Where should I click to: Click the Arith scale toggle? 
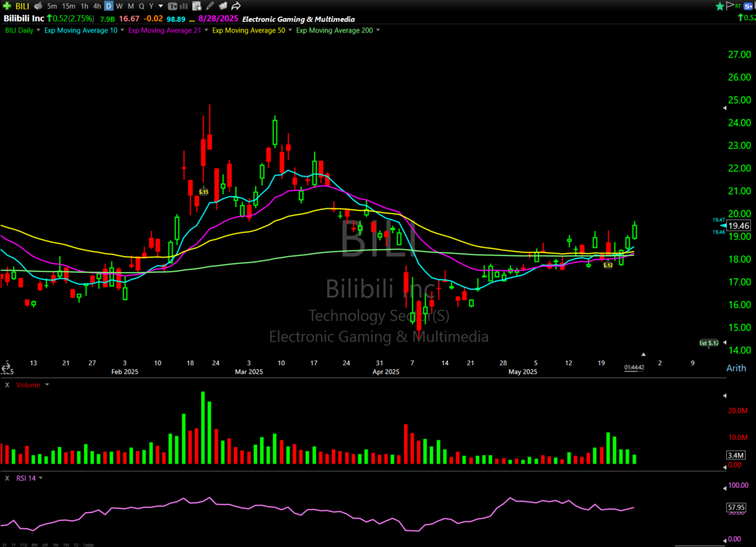click(x=736, y=368)
